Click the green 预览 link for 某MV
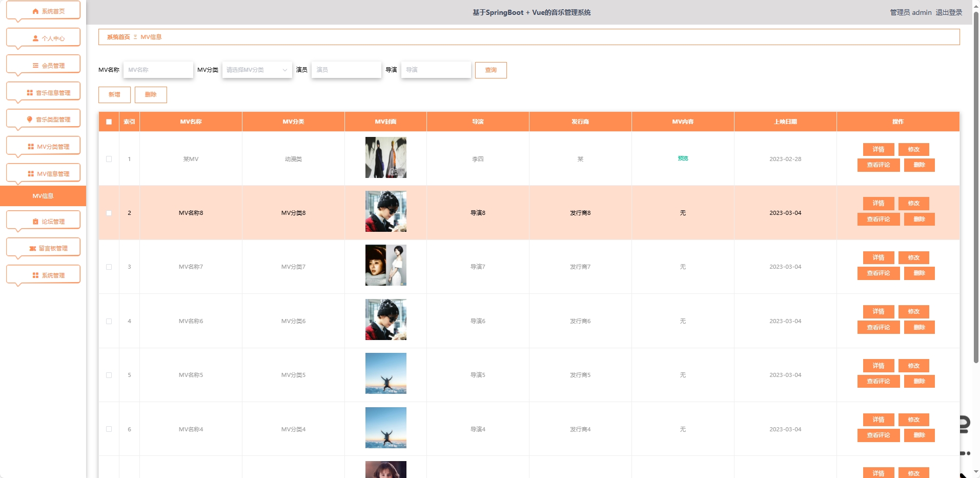 683,158
